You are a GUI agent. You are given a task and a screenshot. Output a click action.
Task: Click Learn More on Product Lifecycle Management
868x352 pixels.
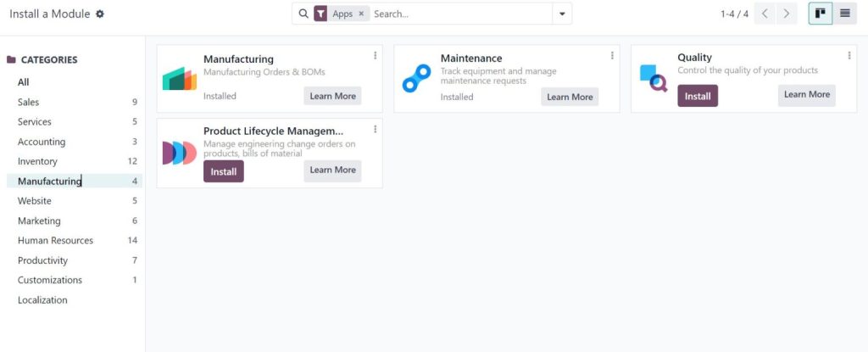pos(332,170)
